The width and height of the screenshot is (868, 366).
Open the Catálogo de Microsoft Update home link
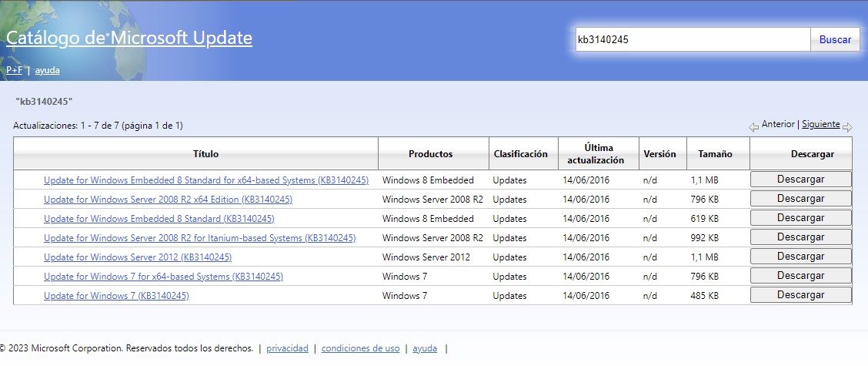pyautogui.click(x=129, y=38)
